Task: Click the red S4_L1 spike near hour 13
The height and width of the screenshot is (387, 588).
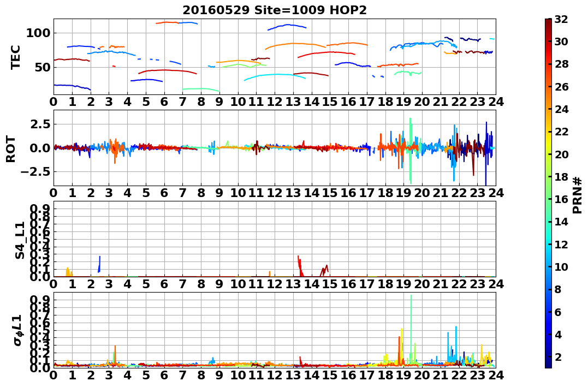Action: point(300,266)
